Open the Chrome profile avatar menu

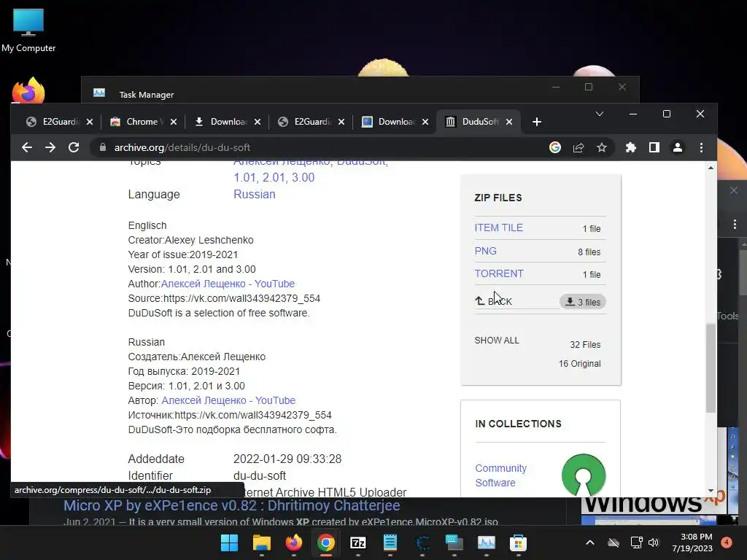(x=678, y=147)
